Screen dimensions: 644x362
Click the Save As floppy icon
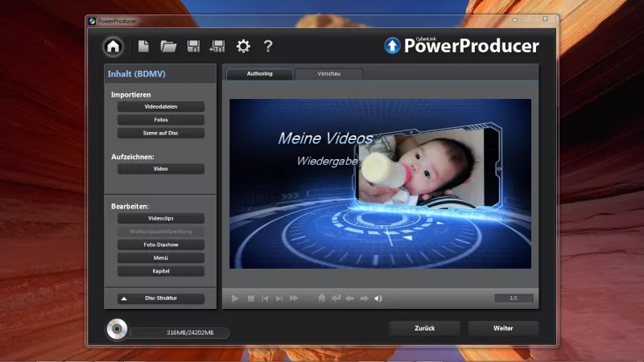point(217,47)
